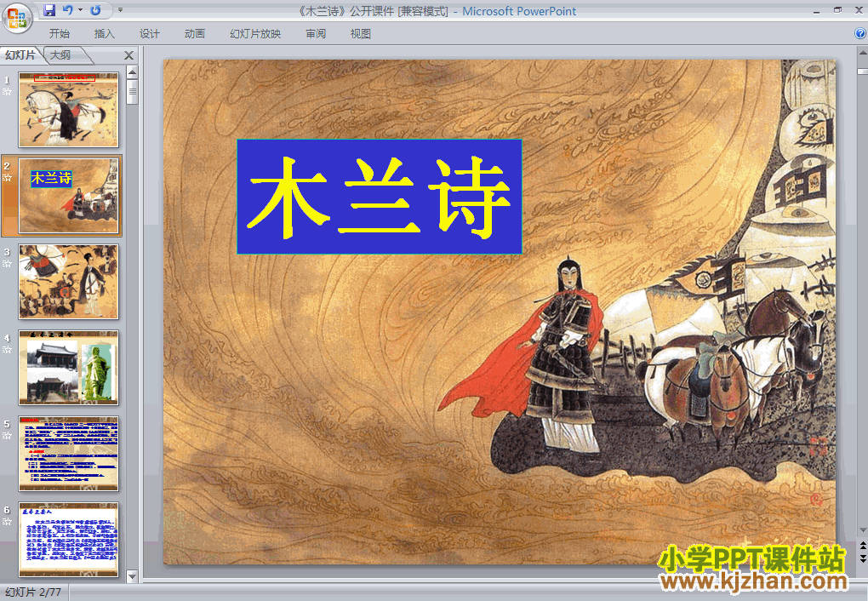This screenshot has height=601, width=868.
Task: Click the 幻灯片 2/77 status bar indicator
Action: point(33,592)
